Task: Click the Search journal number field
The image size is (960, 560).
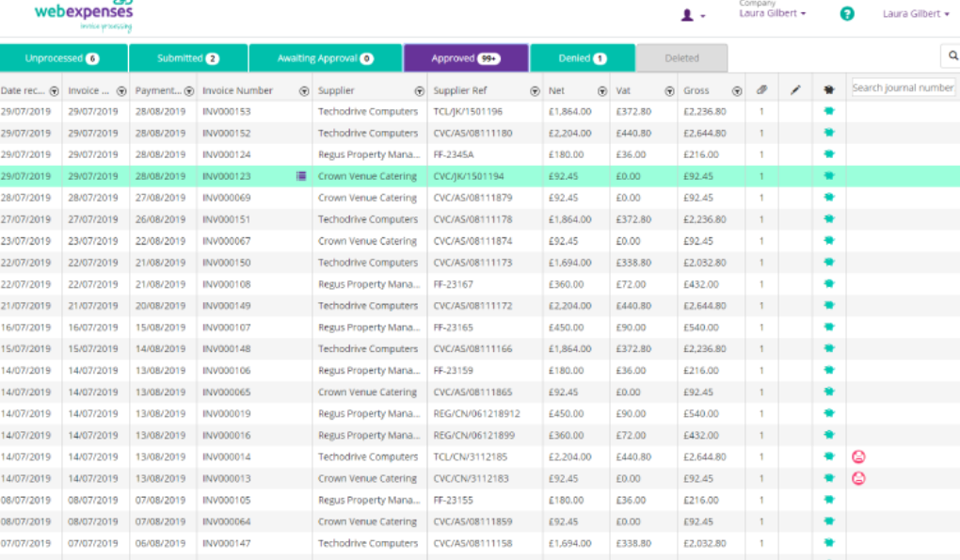Action: tap(904, 88)
